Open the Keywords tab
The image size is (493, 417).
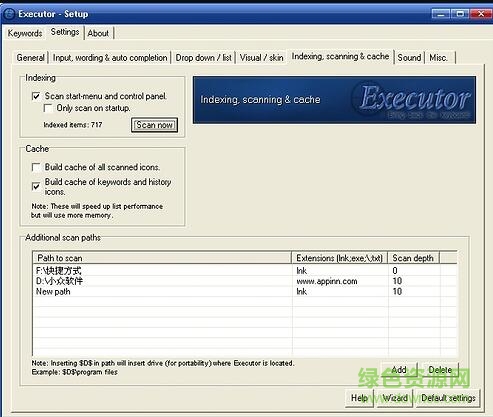pyautogui.click(x=25, y=33)
